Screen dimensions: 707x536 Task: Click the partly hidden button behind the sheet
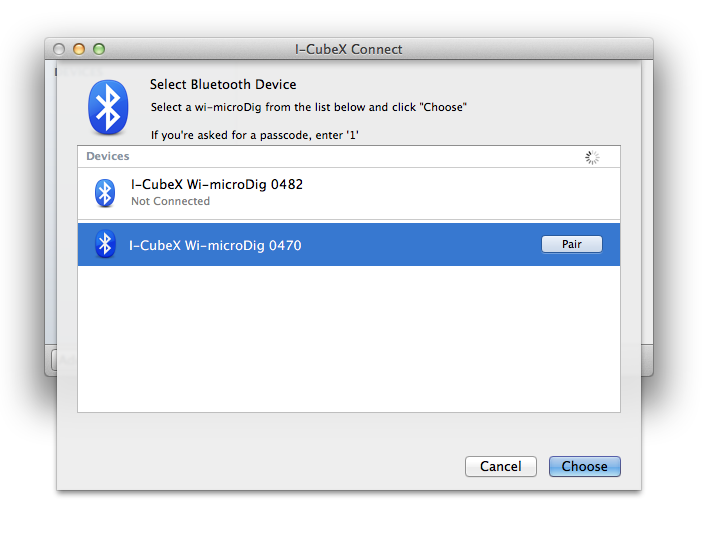[x=54, y=360]
